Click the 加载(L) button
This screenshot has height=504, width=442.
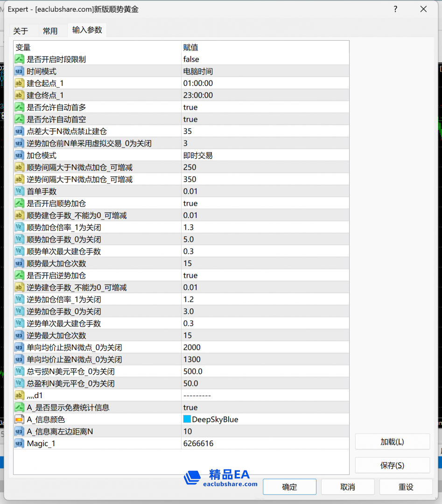392,441
